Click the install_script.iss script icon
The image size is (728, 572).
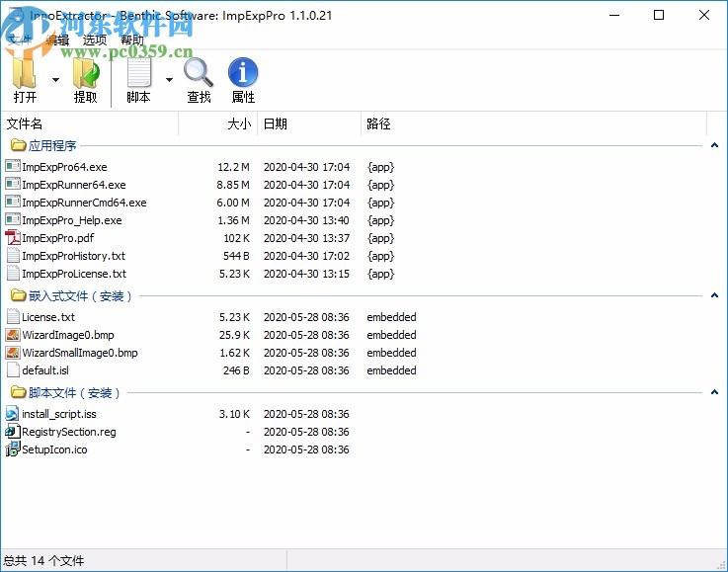(12, 413)
